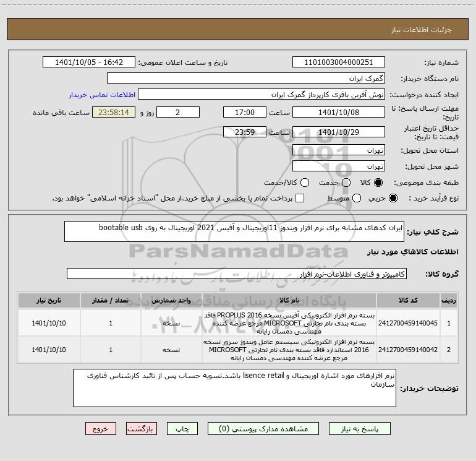476x461 pixels.
Task: Click the need date 1401/10/10 in row 2
Action: click(x=49, y=350)
